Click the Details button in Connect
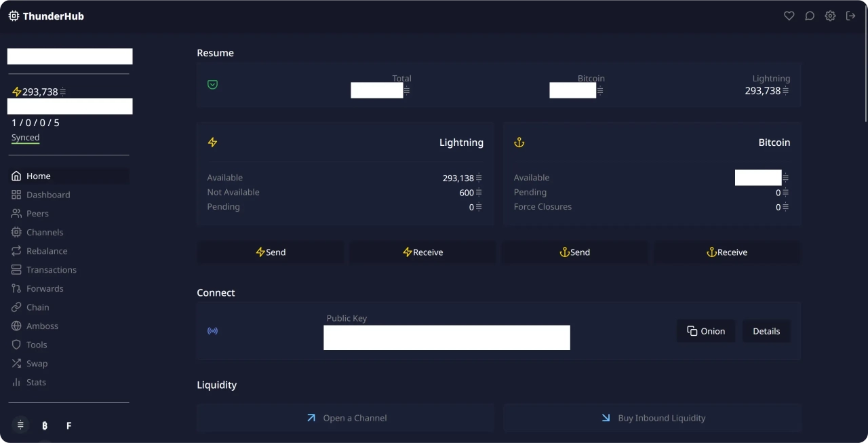The height and width of the screenshot is (443, 868). [766, 331]
